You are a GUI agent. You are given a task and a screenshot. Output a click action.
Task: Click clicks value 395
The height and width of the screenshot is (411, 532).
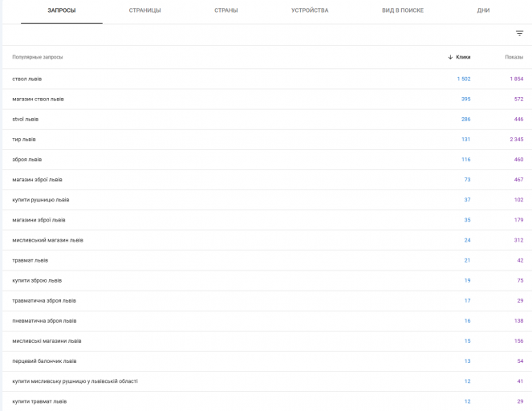tap(466, 99)
